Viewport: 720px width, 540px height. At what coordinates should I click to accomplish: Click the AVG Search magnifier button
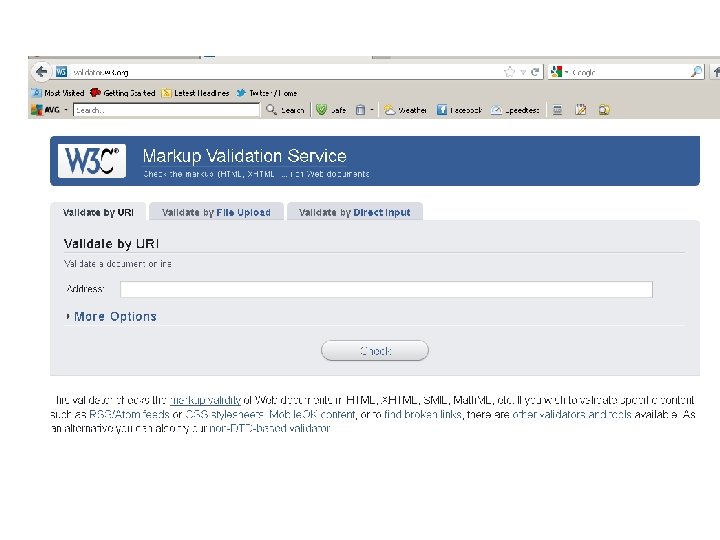coord(285,110)
